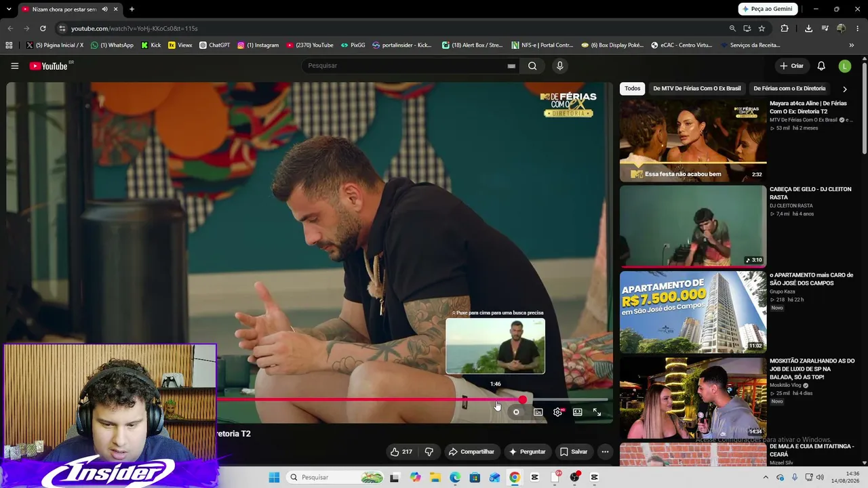This screenshot has width=868, height=488.
Task: Open Microsoft Store from the taskbar
Action: click(475, 477)
